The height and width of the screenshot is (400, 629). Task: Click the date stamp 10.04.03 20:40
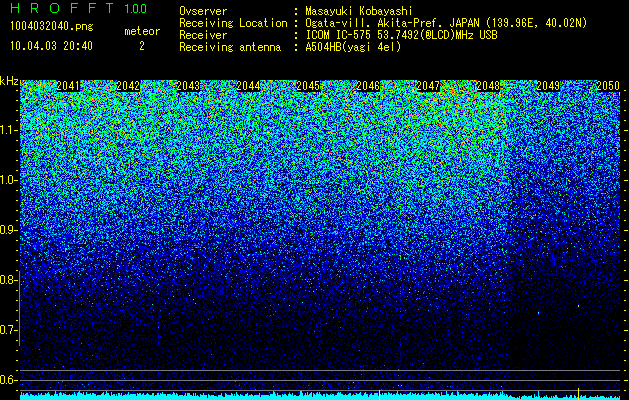point(51,46)
